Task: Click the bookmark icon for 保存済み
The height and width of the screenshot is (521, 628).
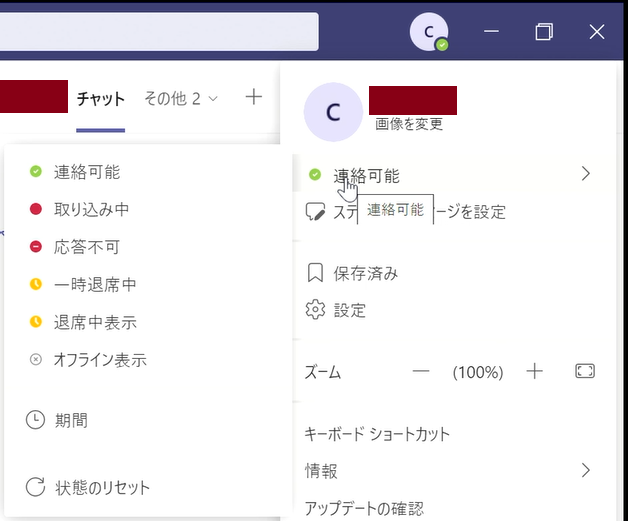Action: click(x=315, y=273)
